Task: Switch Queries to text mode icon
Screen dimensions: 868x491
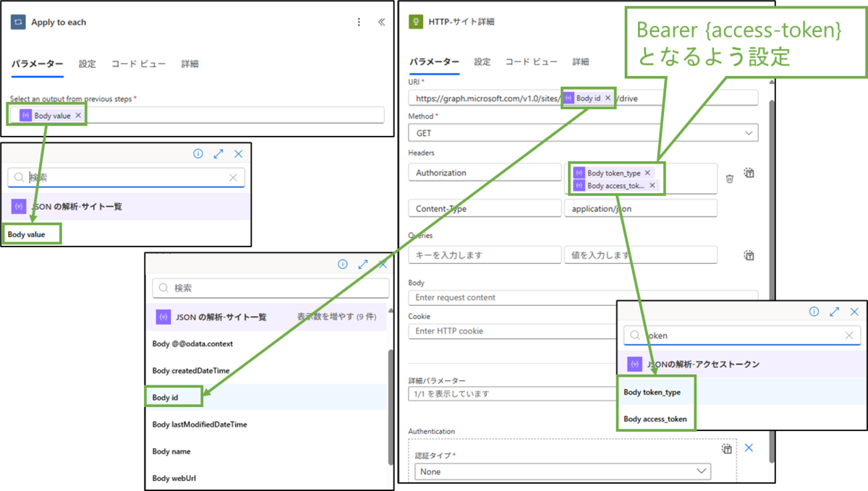Action: click(x=749, y=255)
